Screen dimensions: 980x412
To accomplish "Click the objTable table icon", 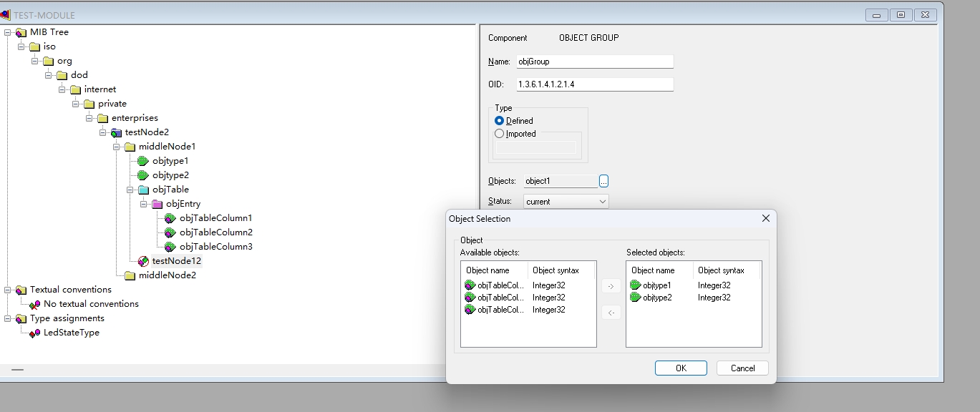I will 143,190.
